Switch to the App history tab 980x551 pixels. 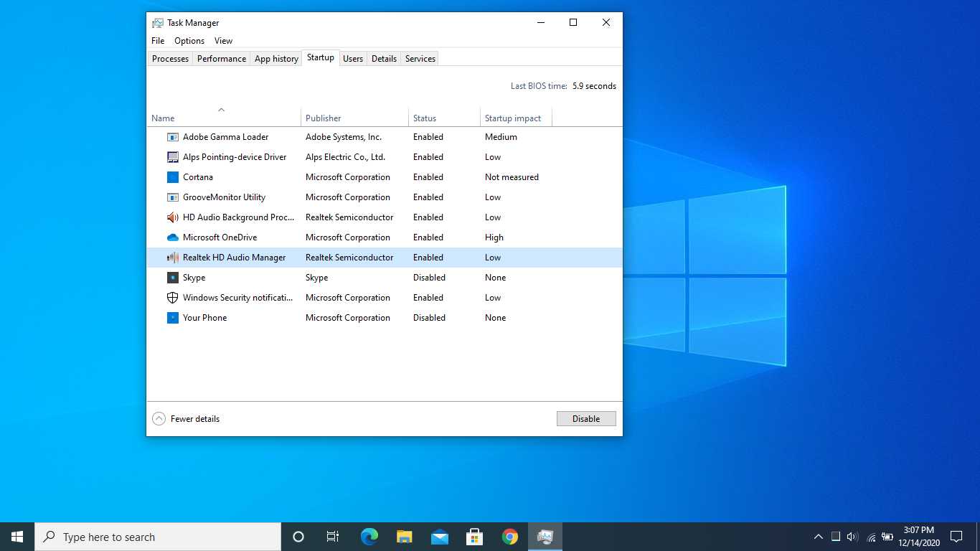(x=276, y=59)
